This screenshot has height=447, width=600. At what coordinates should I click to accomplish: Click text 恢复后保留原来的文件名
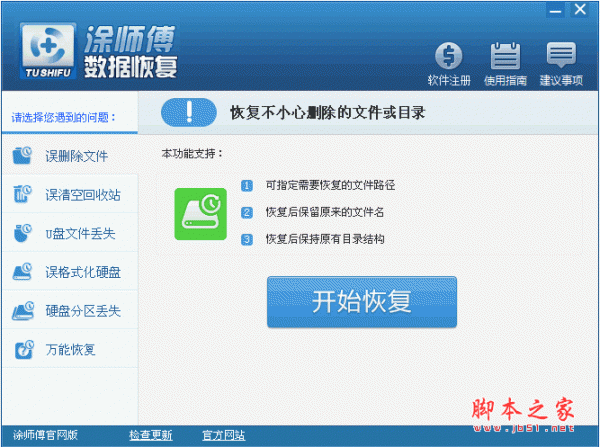[x=324, y=212]
